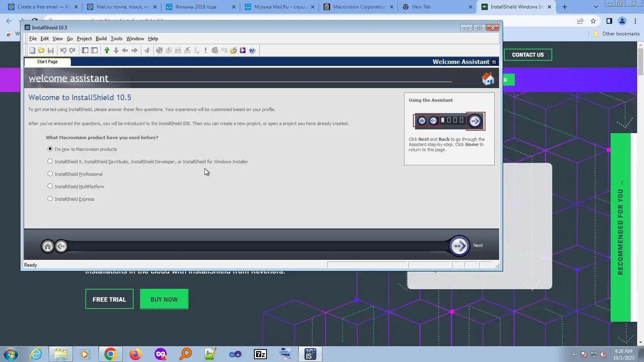
Task: Open the RECOMMENDED FOR YOU side panel in Chrome
Action: click(620, 228)
